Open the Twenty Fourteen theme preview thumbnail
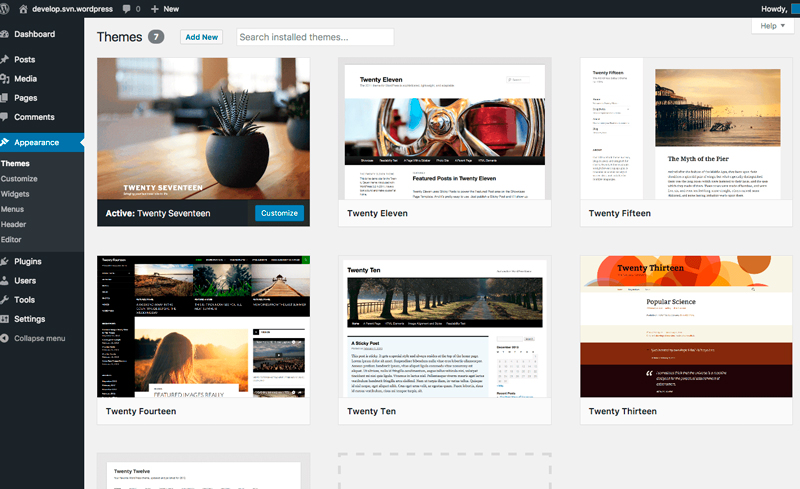Screen dimensions: 800x489 (x=203, y=326)
